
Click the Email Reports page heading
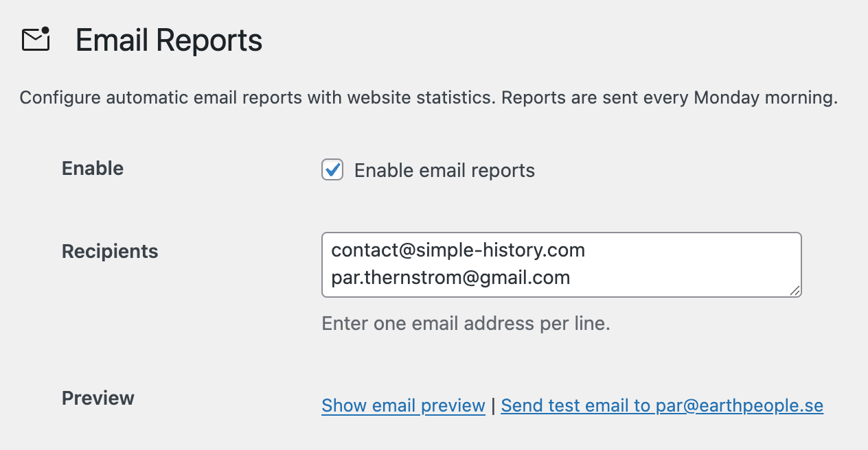168,40
